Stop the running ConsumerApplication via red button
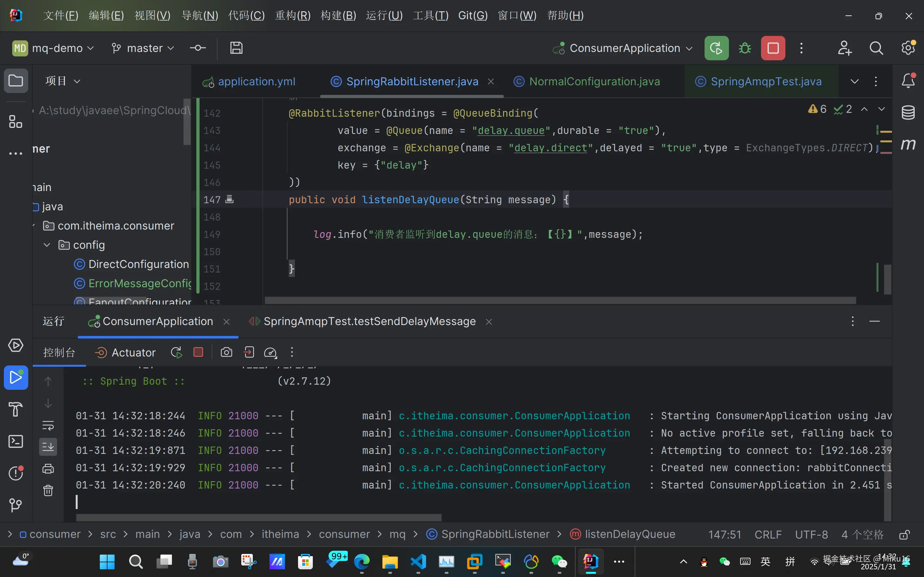The height and width of the screenshot is (577, 924). (773, 48)
